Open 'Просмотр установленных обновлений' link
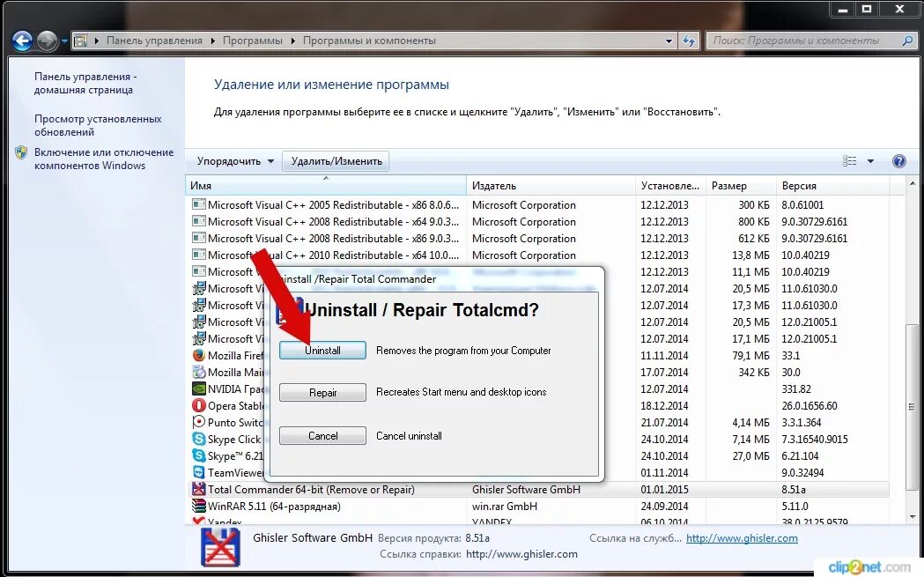The image size is (924, 577). click(x=97, y=125)
